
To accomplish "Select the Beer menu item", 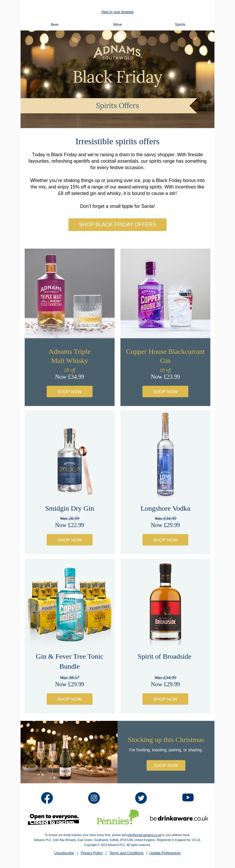I will coord(55,25).
